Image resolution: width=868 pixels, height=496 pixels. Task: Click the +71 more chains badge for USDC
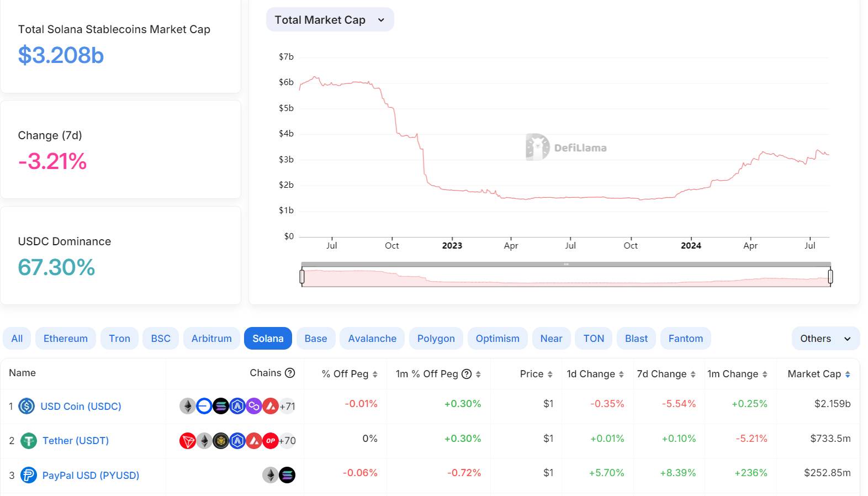[287, 407]
